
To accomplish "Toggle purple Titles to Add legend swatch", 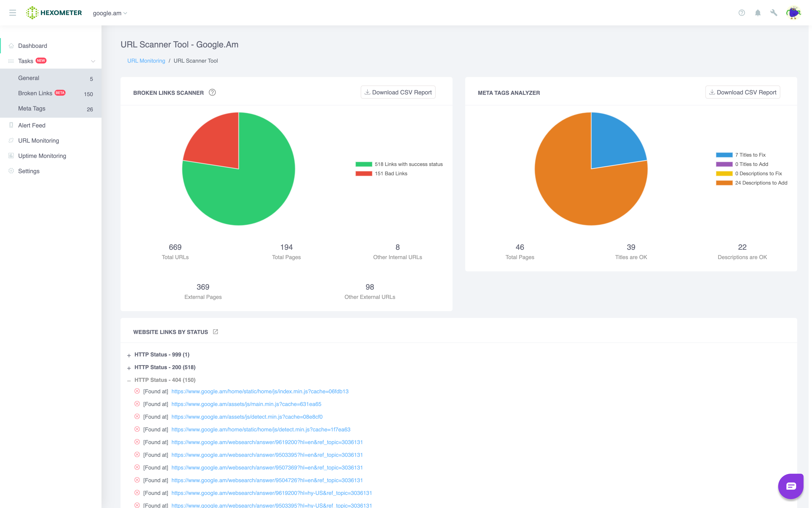I will [x=724, y=164].
